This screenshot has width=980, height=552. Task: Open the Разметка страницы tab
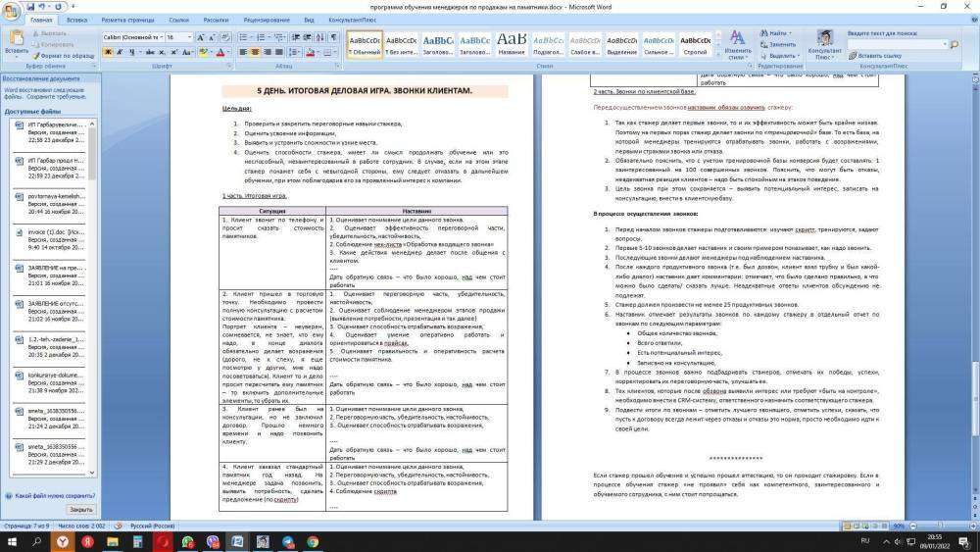pos(127,20)
